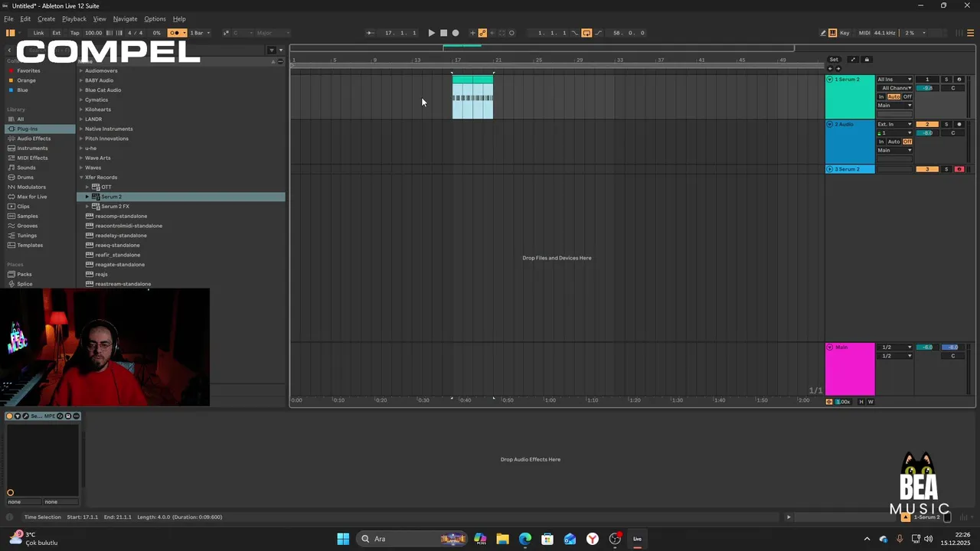Fold the 2 Audio track

(829, 124)
